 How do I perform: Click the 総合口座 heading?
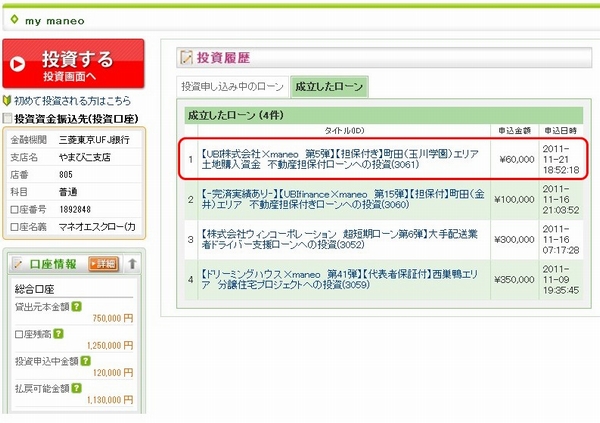[x=34, y=289]
